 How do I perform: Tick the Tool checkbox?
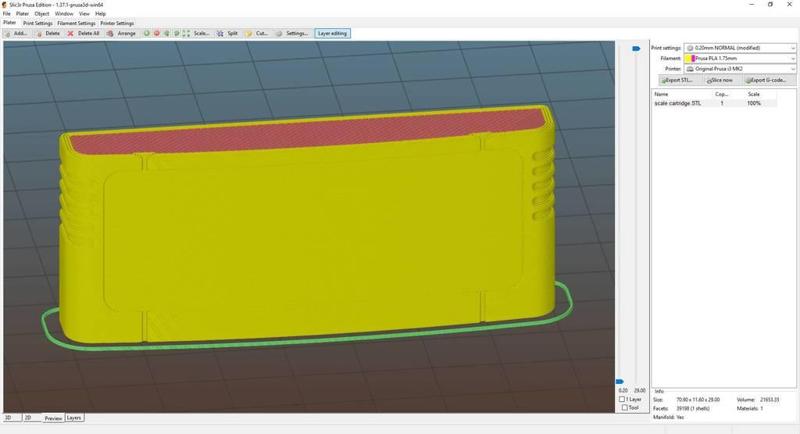click(623, 408)
